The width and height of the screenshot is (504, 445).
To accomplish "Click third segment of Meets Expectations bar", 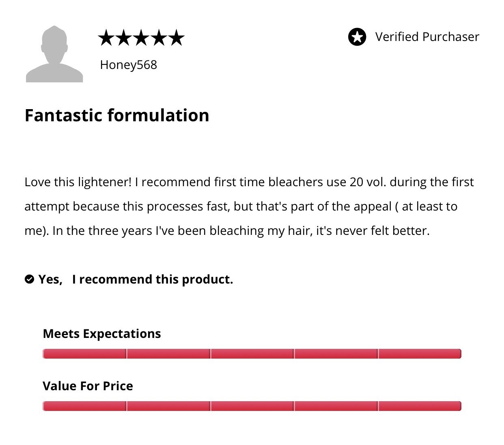I will click(x=252, y=354).
